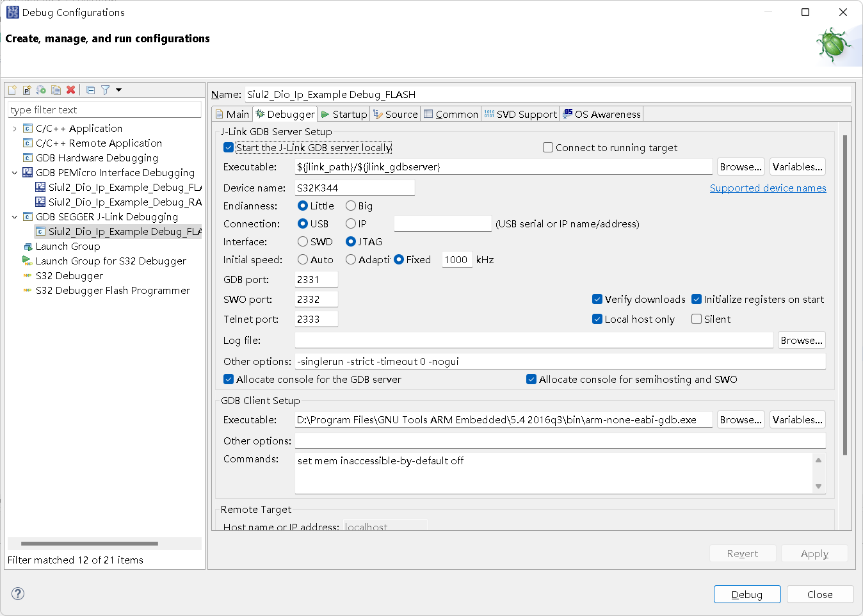Switch to the Startup tab

coord(344,115)
